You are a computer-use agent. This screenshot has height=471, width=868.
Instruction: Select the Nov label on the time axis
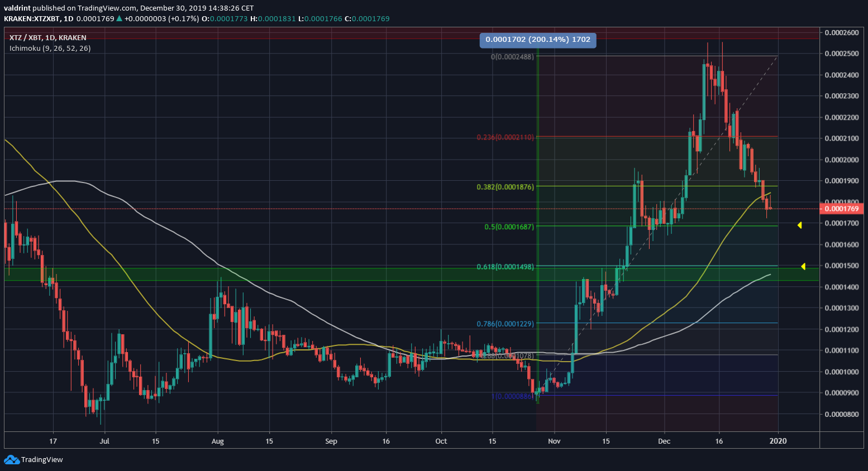554,441
